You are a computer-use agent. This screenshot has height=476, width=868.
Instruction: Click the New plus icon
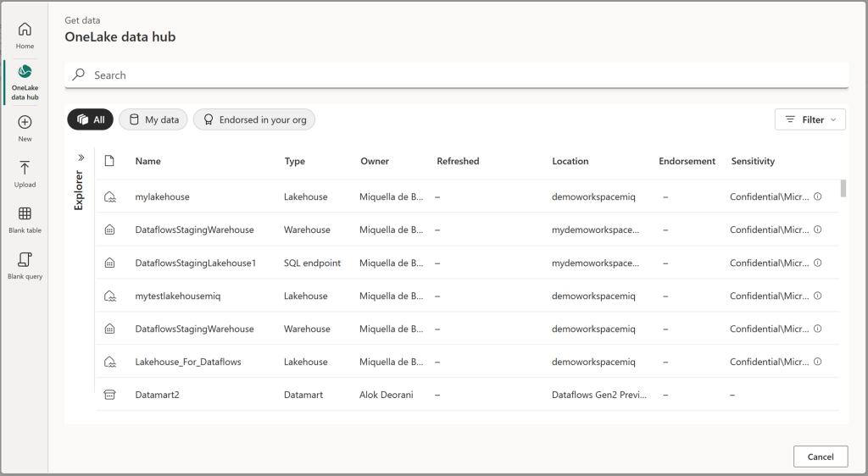(25, 128)
